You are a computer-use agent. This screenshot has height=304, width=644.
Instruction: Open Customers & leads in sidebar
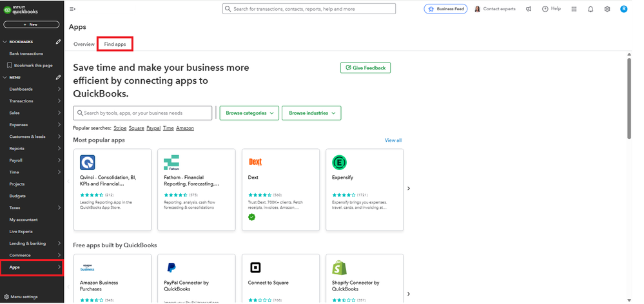(27, 137)
